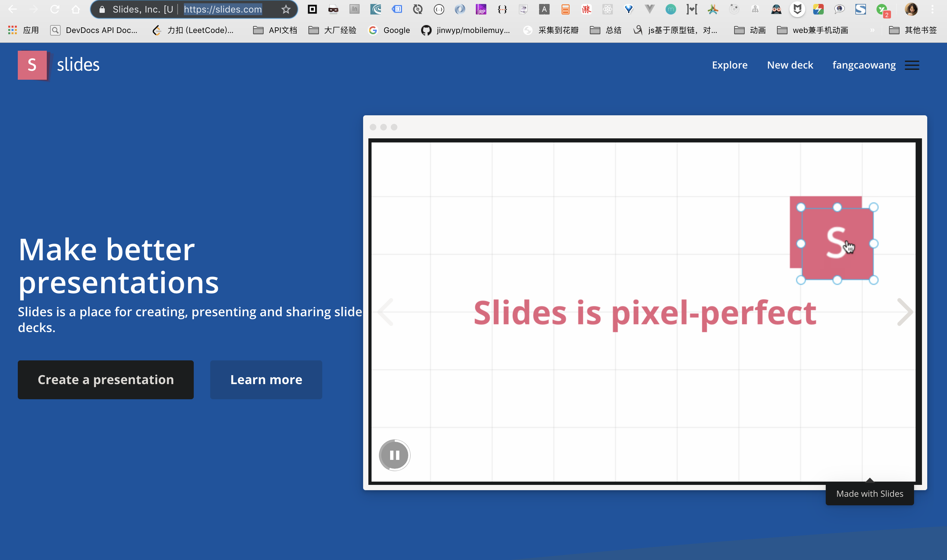Click the URL address field
Image resolution: width=947 pixels, height=560 pixels.
coord(223,10)
